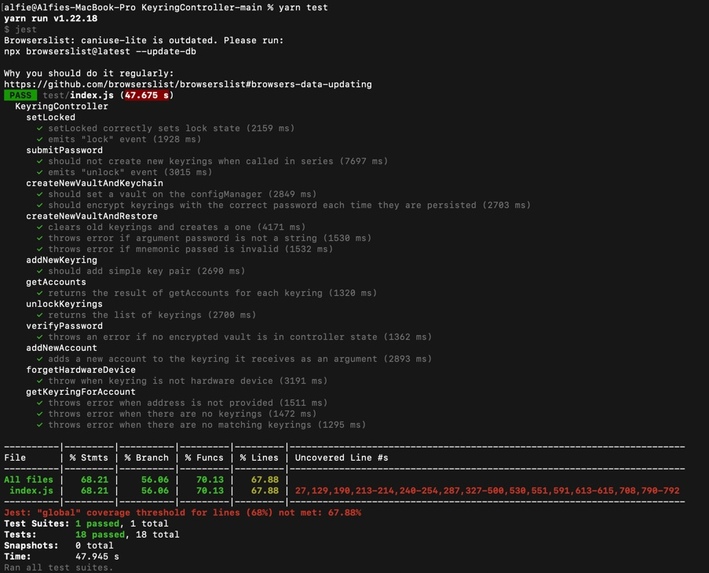
Task: Select the test/index.js file name
Action: coord(78,95)
